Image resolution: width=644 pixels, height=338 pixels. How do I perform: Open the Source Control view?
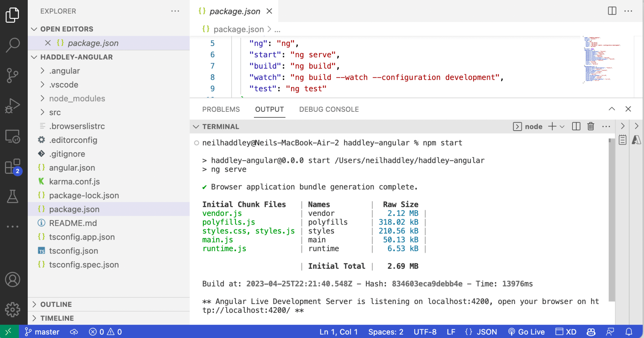[x=13, y=75]
